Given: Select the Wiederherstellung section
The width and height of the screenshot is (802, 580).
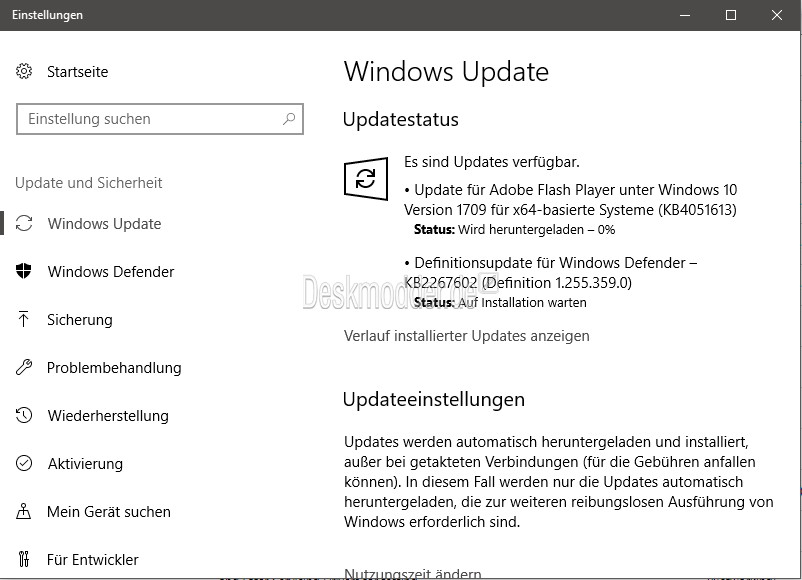Looking at the screenshot, I should point(108,416).
